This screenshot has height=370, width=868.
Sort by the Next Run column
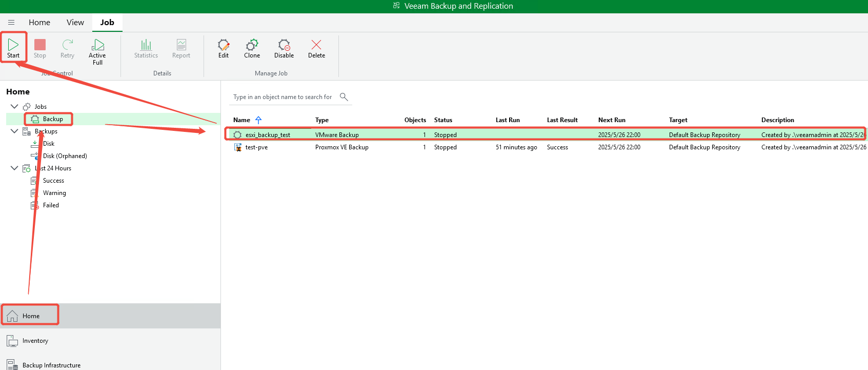tap(612, 120)
